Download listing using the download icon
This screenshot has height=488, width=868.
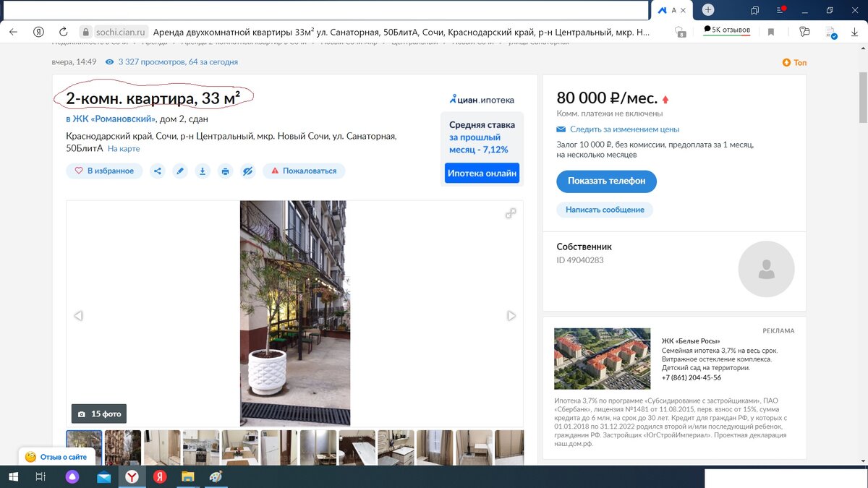pos(203,171)
